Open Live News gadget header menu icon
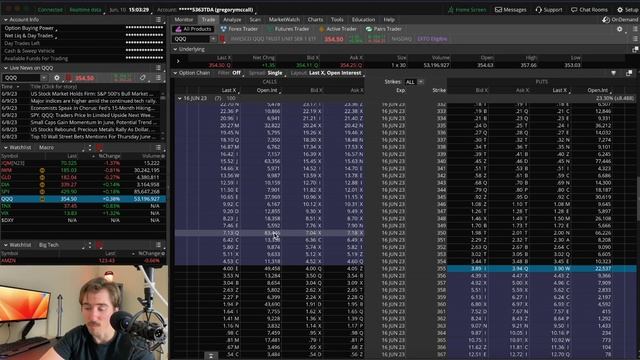Screen dimensions: 640x360 click(x=158, y=68)
